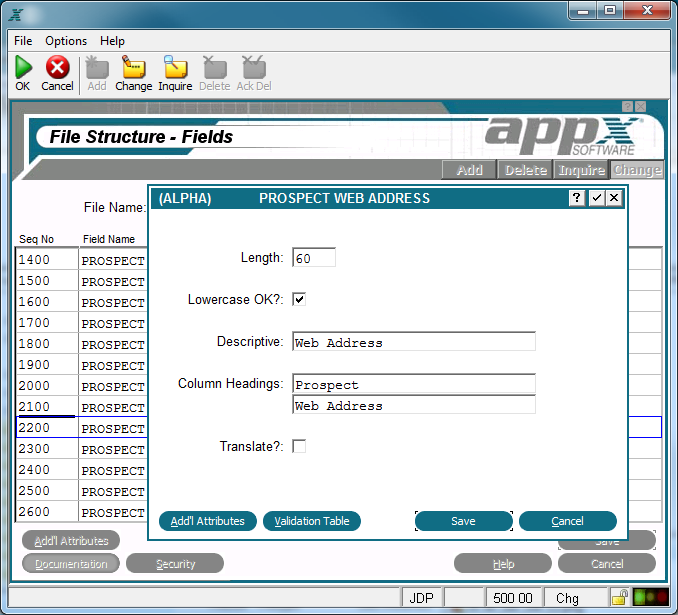Click the Descriptive input field
The image size is (678, 615).
pos(414,342)
